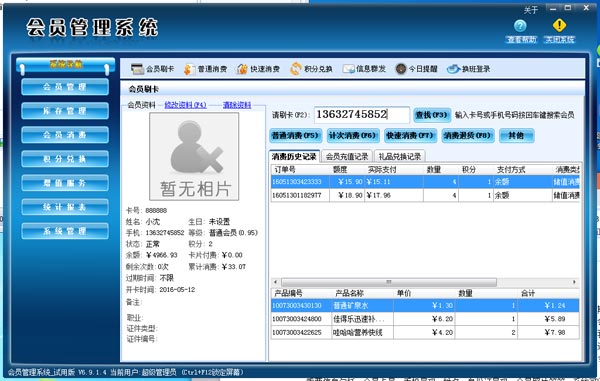This screenshot has height=381, width=600.
Task: Open the 查看帮助 help question-mark icon
Action: (x=520, y=26)
